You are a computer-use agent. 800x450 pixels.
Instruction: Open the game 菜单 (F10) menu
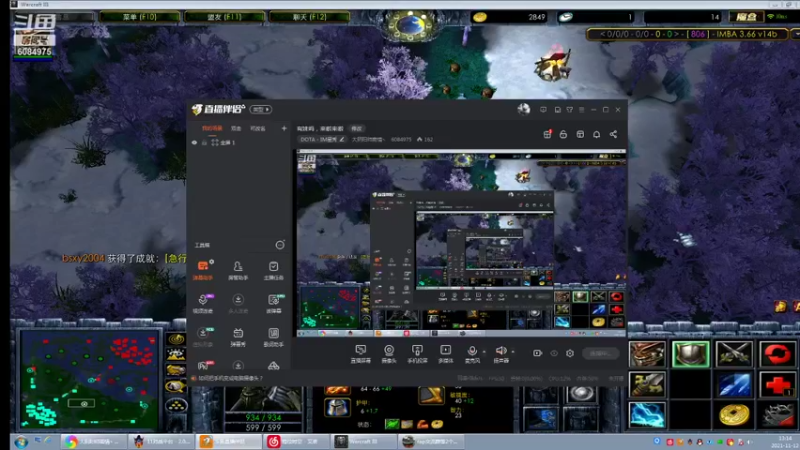click(x=139, y=17)
